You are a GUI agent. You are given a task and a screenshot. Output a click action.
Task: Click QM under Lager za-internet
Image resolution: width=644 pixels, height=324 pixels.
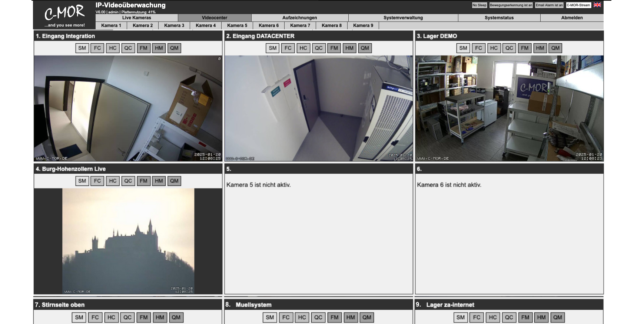coord(558,317)
